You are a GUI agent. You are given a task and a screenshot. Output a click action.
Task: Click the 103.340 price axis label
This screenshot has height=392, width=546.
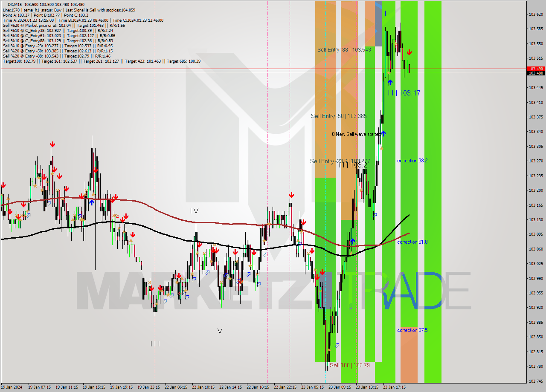[x=536, y=132]
